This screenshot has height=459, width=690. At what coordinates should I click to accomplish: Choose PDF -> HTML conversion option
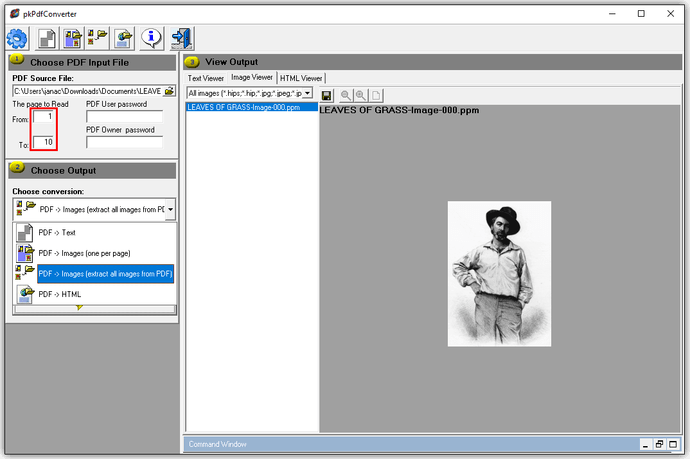(x=95, y=294)
